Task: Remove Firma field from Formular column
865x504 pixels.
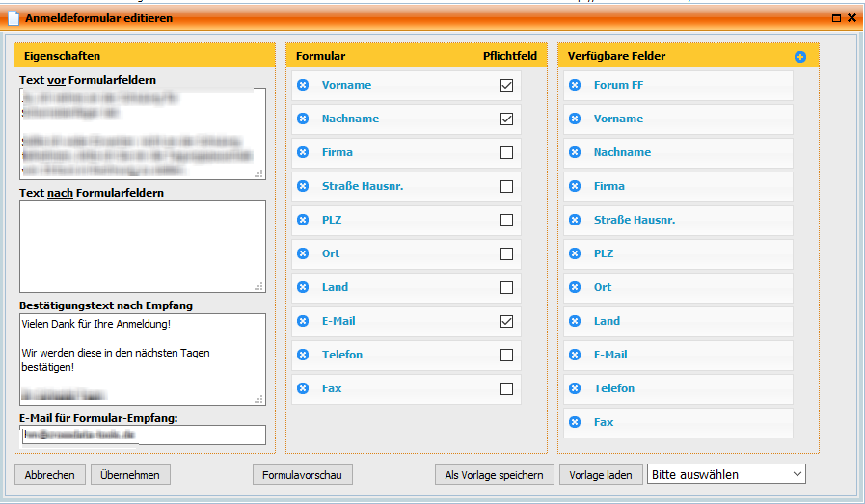Action: pyautogui.click(x=303, y=153)
